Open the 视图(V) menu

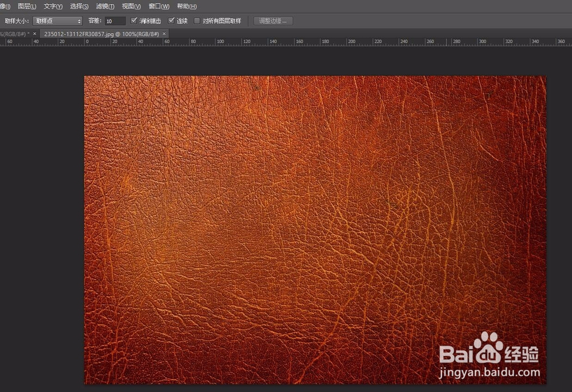click(x=131, y=6)
